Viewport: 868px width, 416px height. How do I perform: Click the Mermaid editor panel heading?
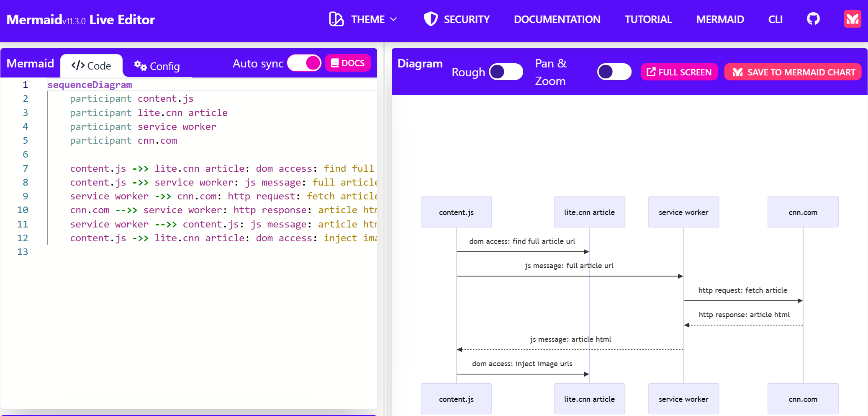click(30, 63)
